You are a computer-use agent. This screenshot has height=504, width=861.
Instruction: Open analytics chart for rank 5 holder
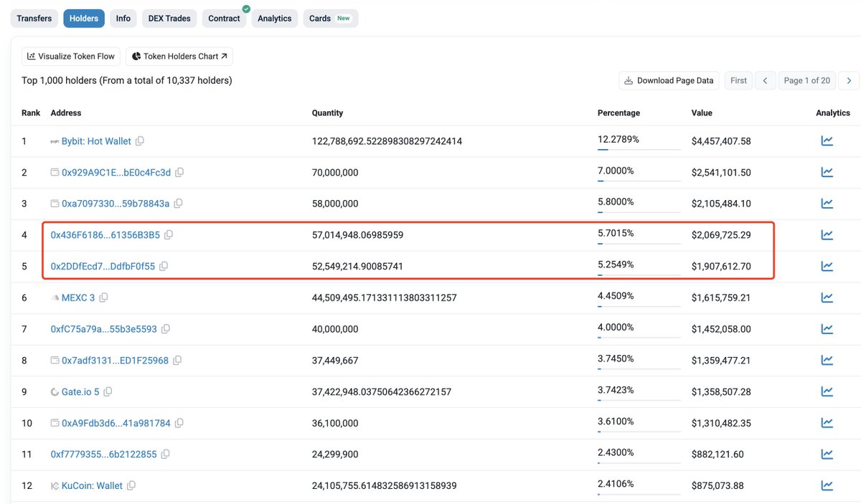[x=827, y=266]
